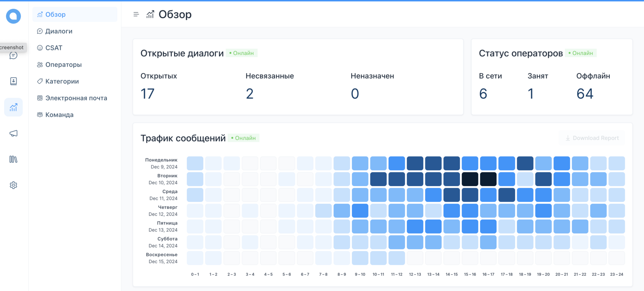
Task: Click the Воскресенье Dec 15, 2024 row label
Action: pyautogui.click(x=162, y=258)
